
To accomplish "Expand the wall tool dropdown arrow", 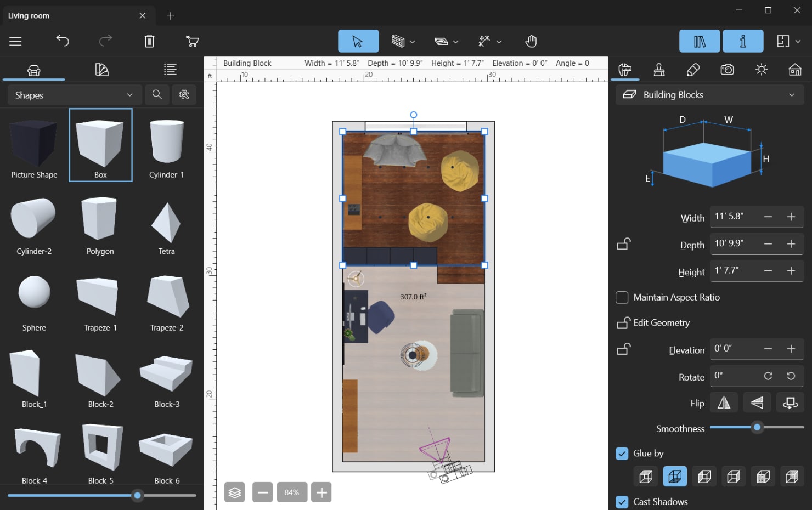I will pyautogui.click(x=412, y=41).
